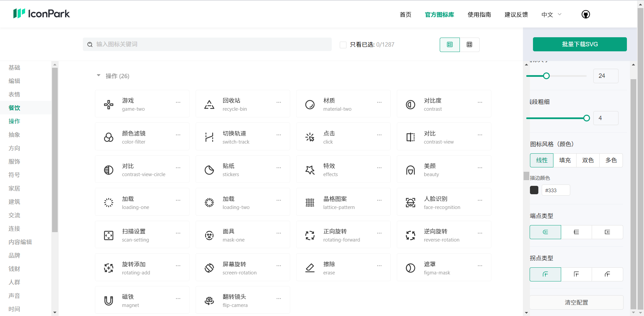Open the 建议反馈 page

516,14
